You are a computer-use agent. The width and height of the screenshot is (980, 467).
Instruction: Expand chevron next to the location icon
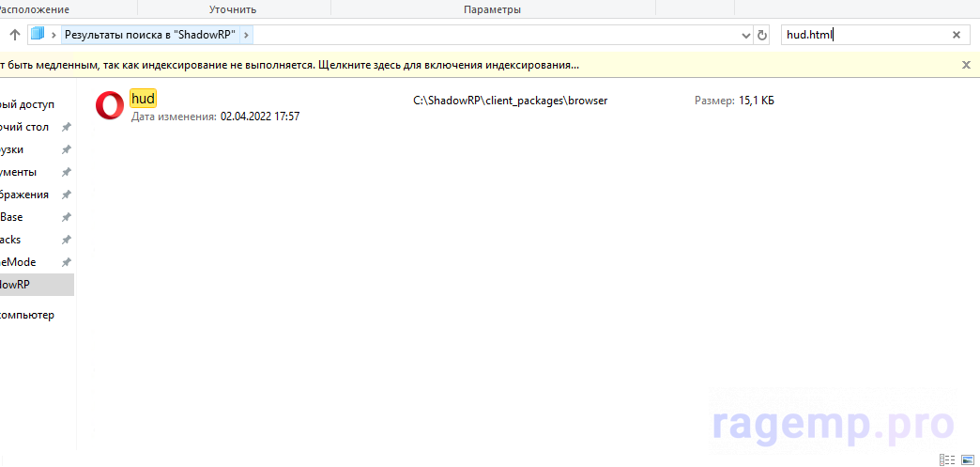coord(54,35)
